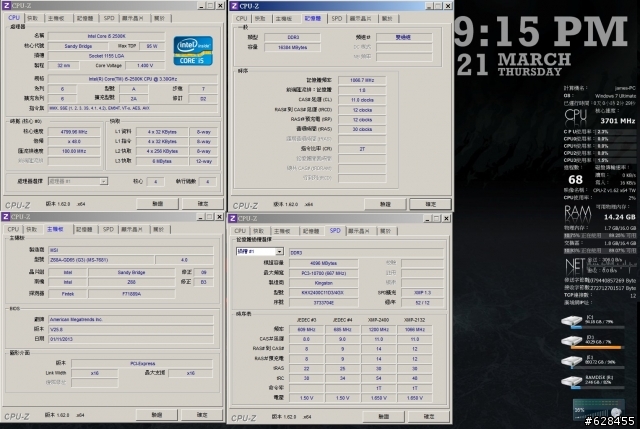Click the mainboard model field 'Z68A-GD65 (G3) (MS-7681)'
640x429 pixels.
pos(101,260)
